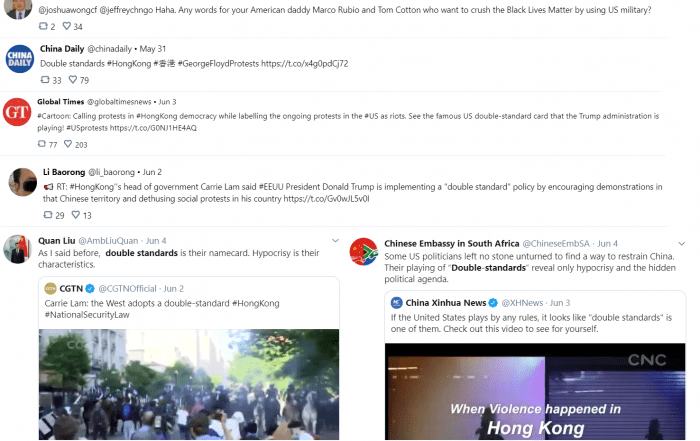Screen dimensions: 700x441
Task: Click the heart icon showing 34 likes
Action: [x=67, y=26]
